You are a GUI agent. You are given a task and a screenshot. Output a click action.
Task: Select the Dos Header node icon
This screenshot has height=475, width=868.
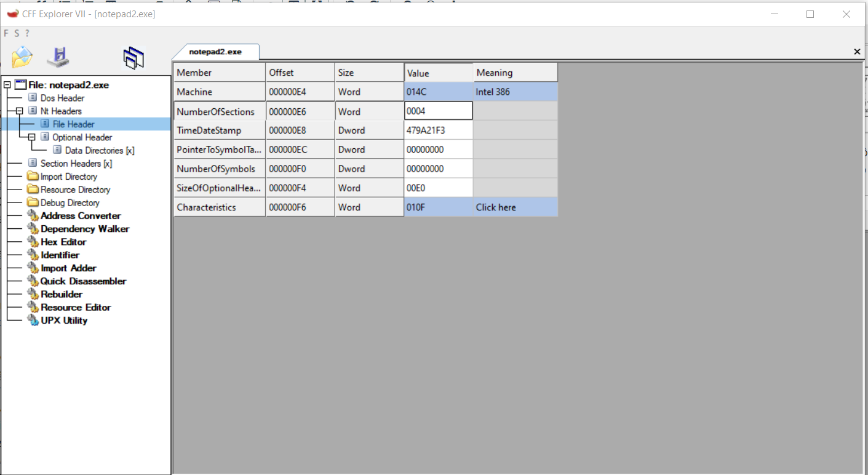click(x=33, y=98)
